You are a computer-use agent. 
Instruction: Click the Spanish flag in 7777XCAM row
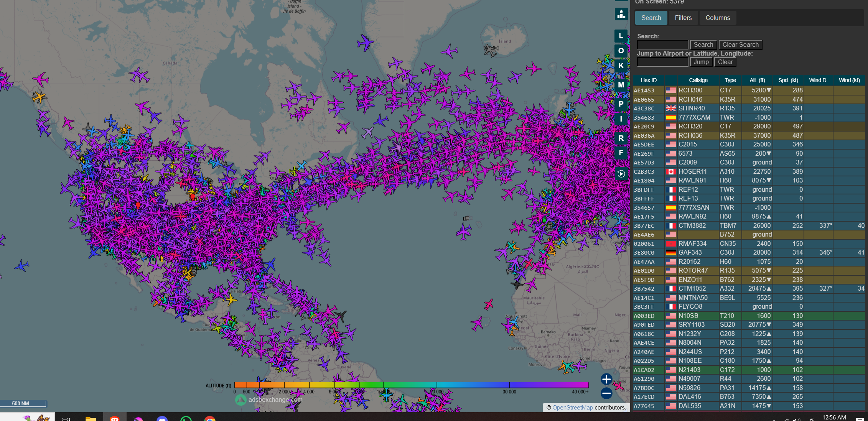pyautogui.click(x=671, y=117)
